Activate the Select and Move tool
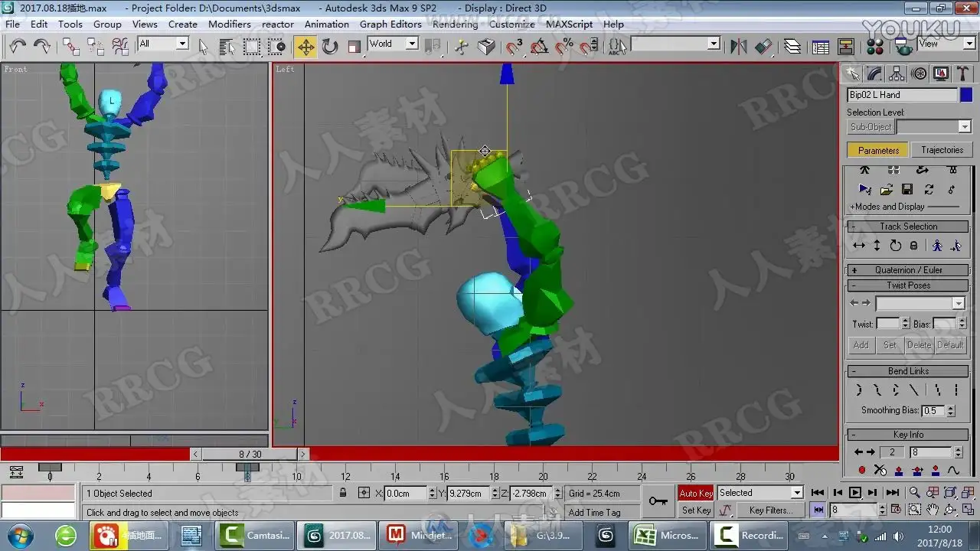Viewport: 980px width, 551px height. [305, 47]
